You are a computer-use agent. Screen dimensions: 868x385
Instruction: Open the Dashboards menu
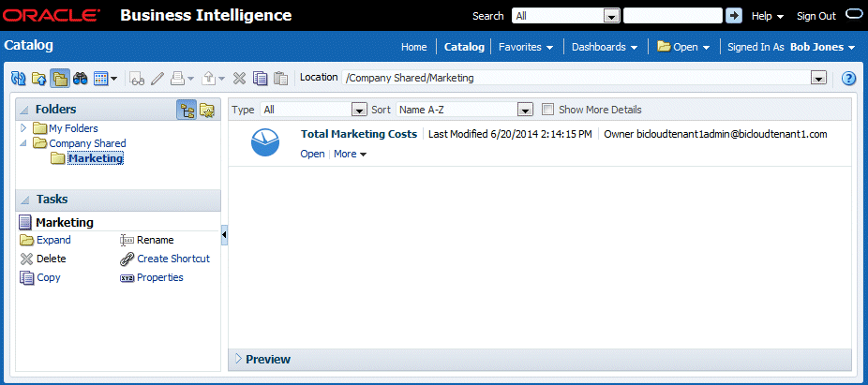click(x=605, y=47)
